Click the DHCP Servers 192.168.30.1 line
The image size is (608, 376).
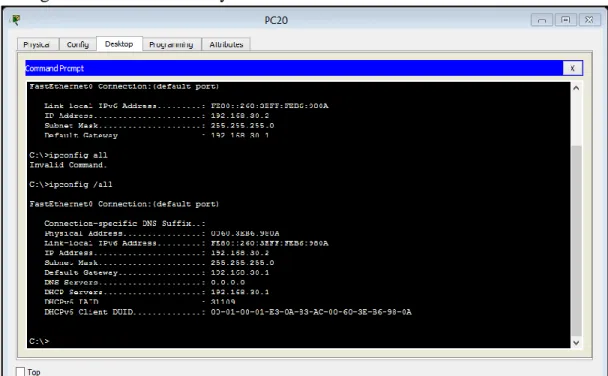[x=157, y=292]
